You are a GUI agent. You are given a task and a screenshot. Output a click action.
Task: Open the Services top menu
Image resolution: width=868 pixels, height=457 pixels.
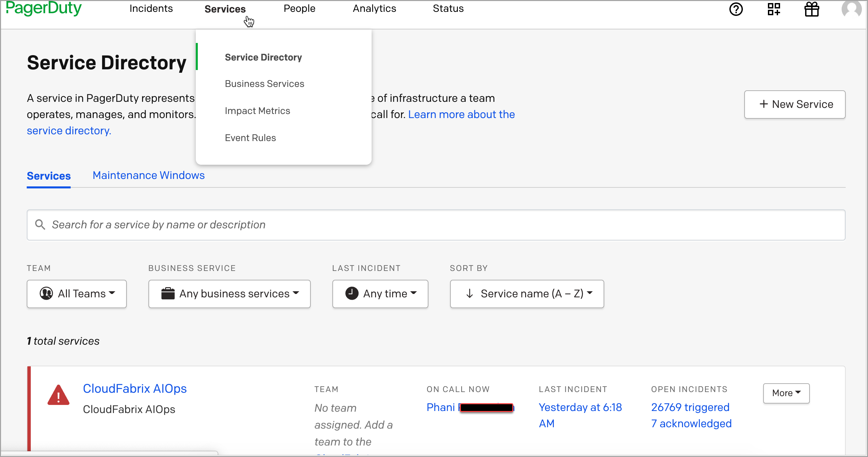(225, 9)
